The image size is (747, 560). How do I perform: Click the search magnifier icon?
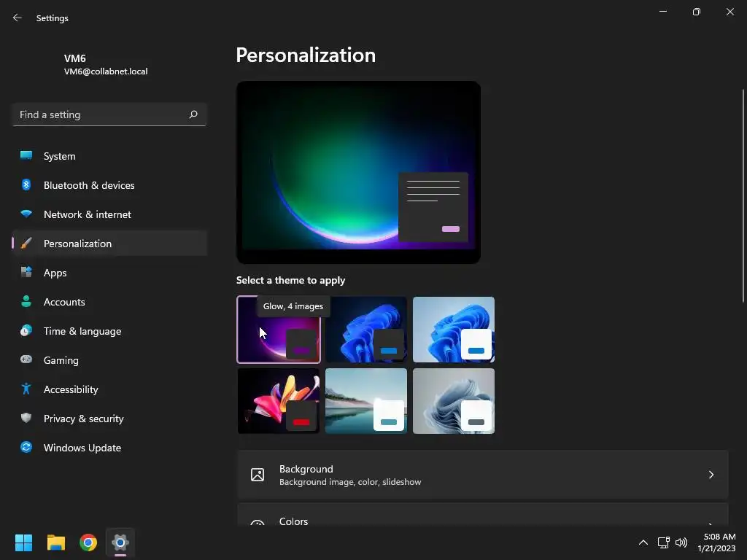[x=193, y=114]
